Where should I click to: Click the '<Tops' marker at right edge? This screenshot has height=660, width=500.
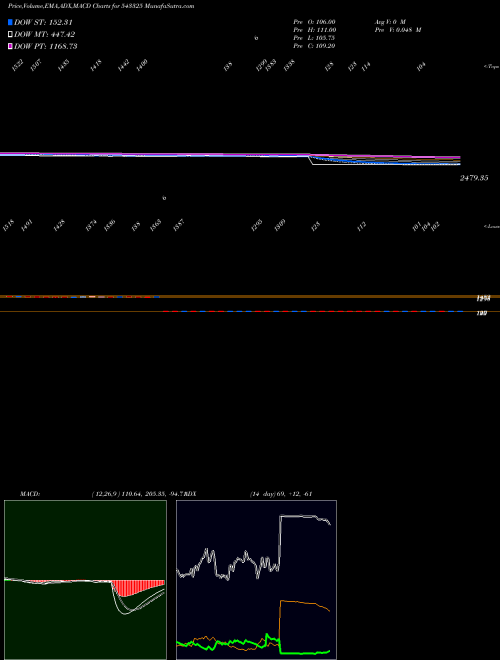click(x=491, y=67)
